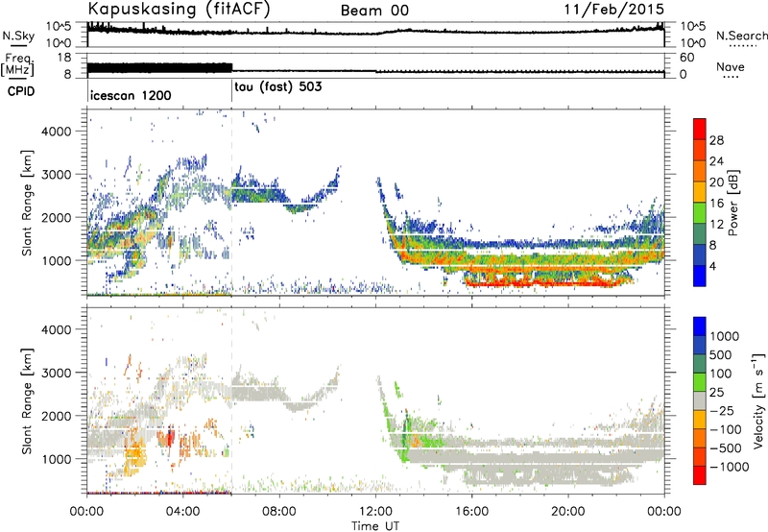Click the 'Velocity [m s-1]' color bar label
The image size is (768, 532).
click(758, 400)
